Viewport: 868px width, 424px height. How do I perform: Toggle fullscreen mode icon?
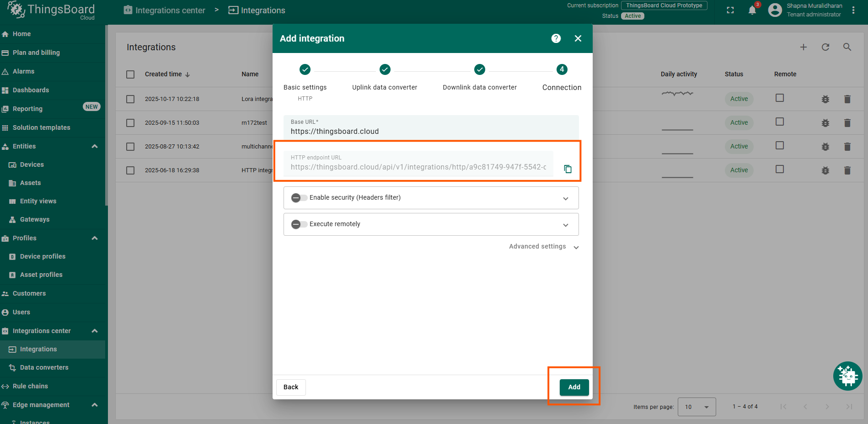730,11
